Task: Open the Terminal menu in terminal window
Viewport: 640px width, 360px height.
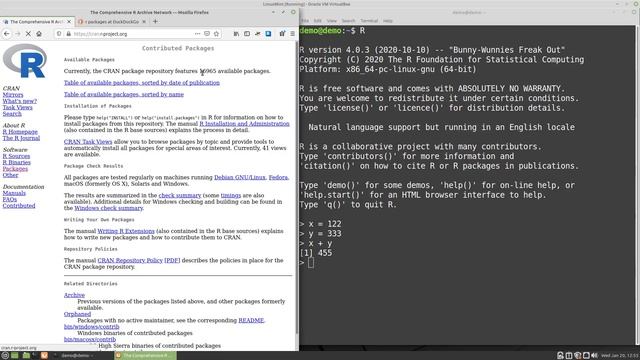Action: coord(369,21)
